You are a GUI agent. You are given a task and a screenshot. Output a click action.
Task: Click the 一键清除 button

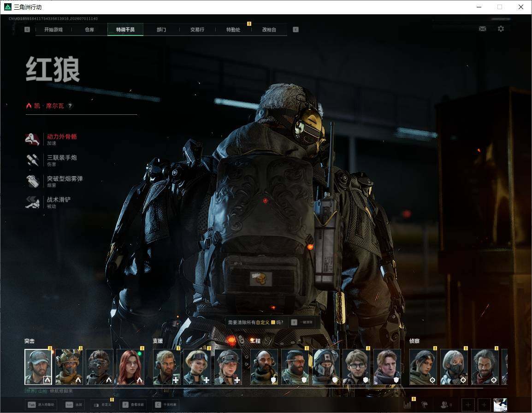tap(301, 322)
